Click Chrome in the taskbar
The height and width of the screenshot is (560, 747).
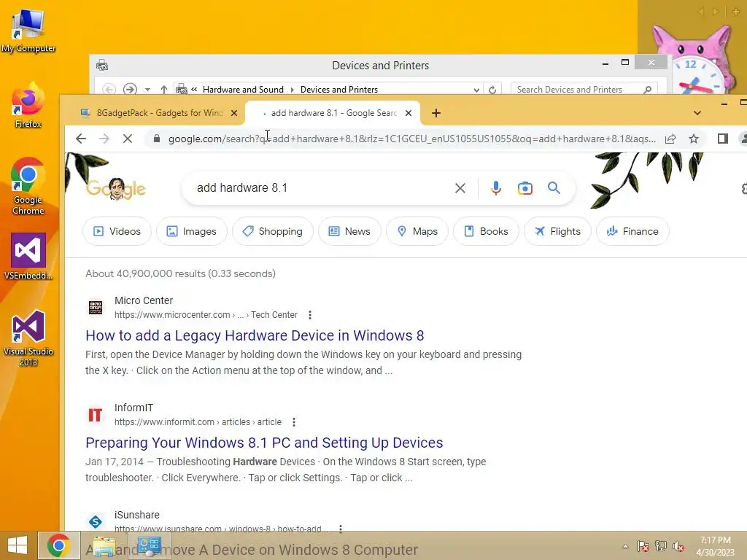59,545
